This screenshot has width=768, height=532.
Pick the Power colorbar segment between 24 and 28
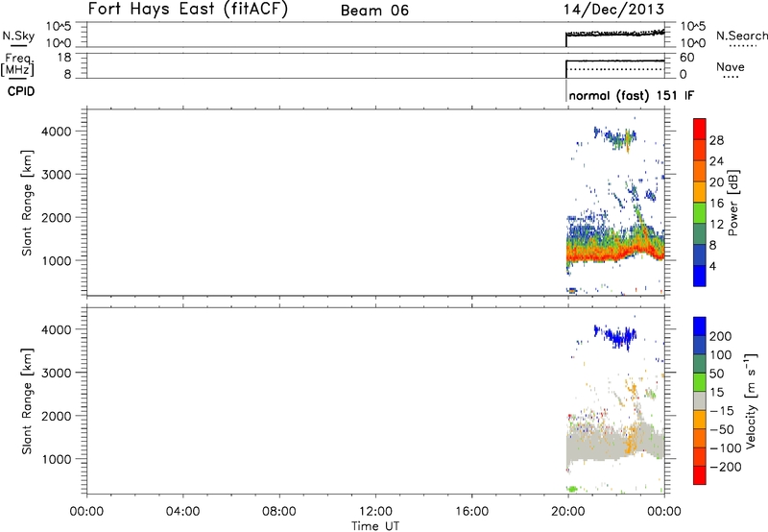700,151
